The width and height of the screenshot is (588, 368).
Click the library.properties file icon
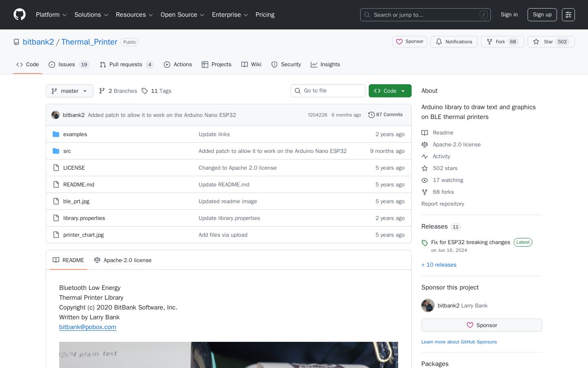point(56,218)
